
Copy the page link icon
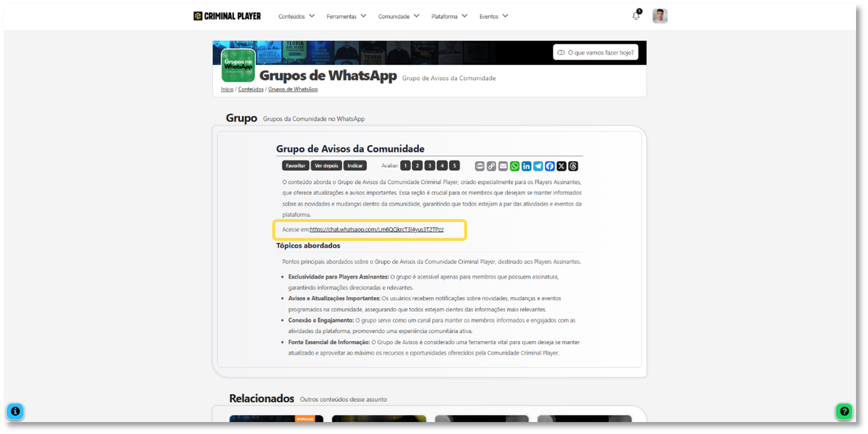(491, 166)
